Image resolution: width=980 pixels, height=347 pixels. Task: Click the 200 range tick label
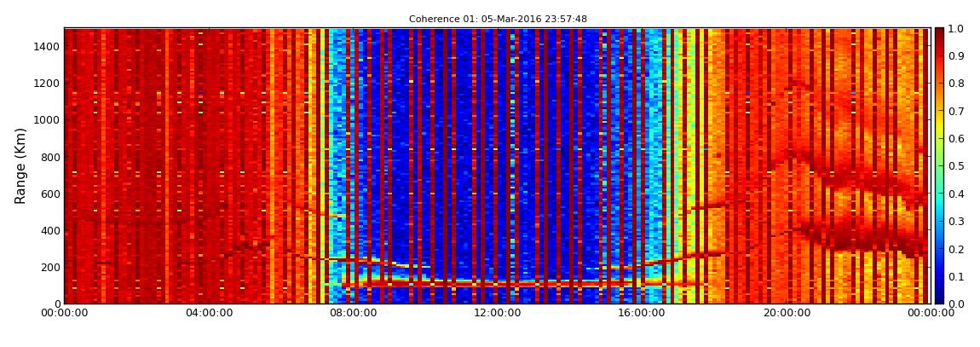pyautogui.click(x=50, y=267)
